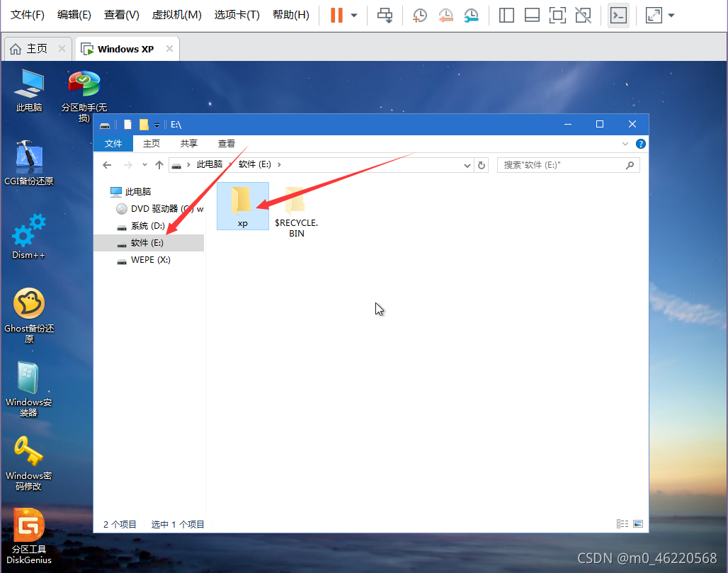
Task: Expand the address bar history dropdown
Action: coord(467,164)
